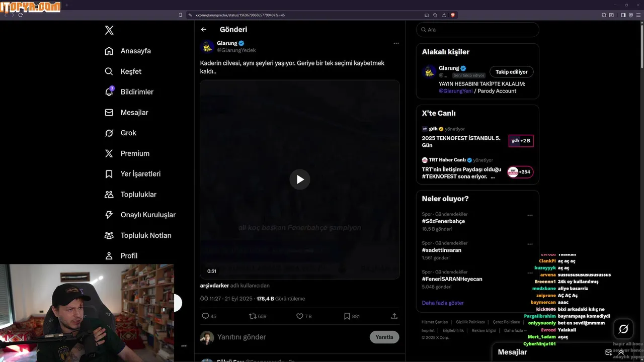Expand the Mesajlar drawer chevrons
Image resolution: width=644 pixels, height=362 pixels.
pos(621,352)
